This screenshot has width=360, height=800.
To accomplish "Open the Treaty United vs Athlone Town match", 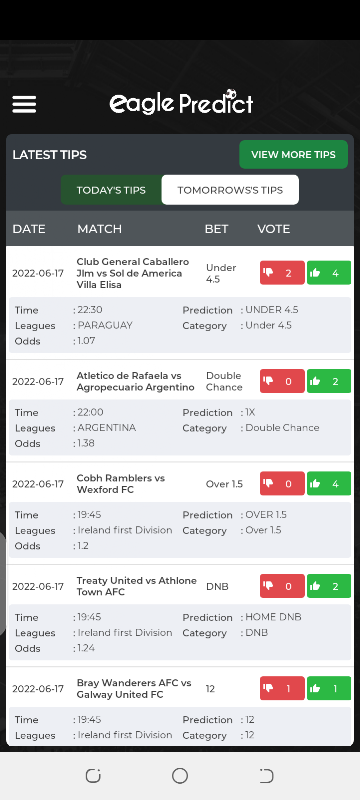I will [x=137, y=586].
